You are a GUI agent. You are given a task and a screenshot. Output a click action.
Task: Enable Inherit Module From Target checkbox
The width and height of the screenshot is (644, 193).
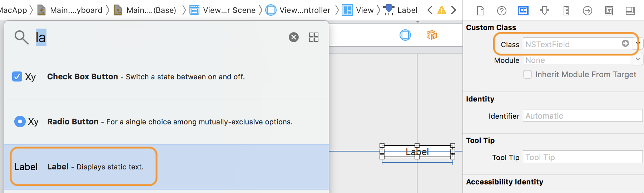click(x=527, y=74)
